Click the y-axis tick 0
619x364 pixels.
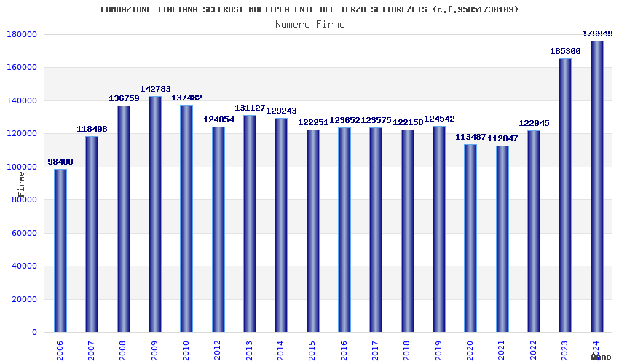click(35, 333)
